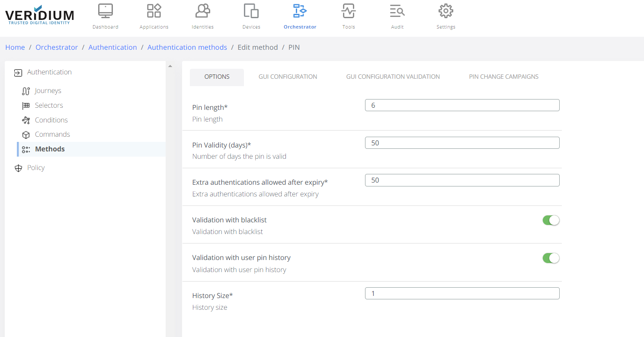Click the Pin length input field
This screenshot has height=337, width=644.
click(x=462, y=105)
